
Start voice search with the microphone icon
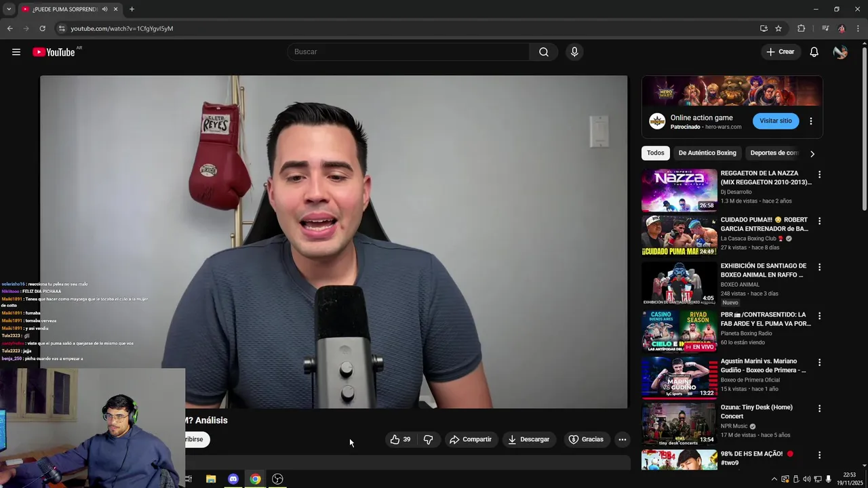574,52
